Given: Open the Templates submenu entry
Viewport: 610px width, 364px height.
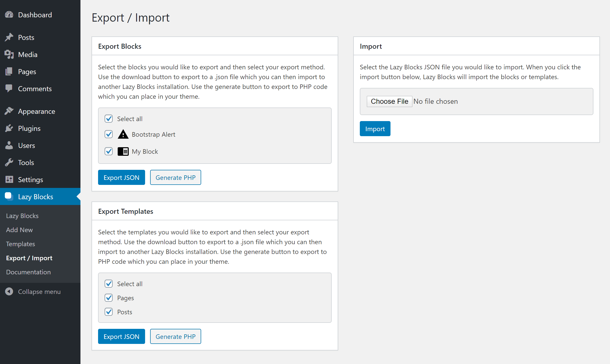Looking at the screenshot, I should 20,244.
